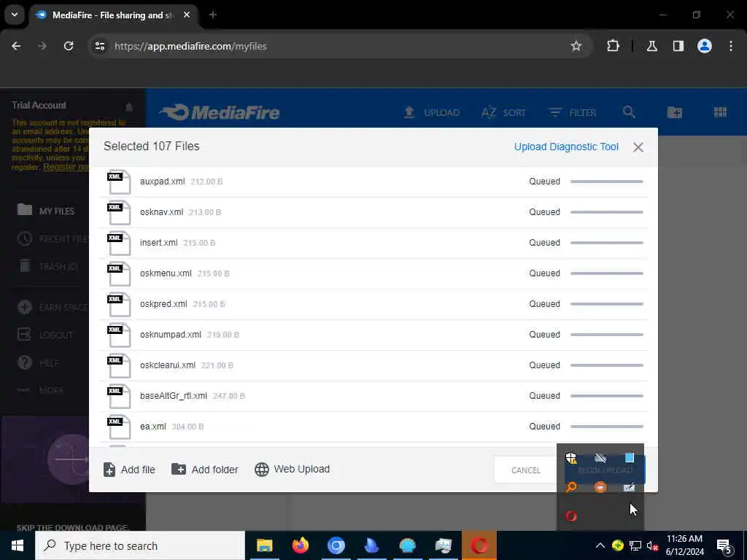Select the baseAltGr_rtl.xml file name

(174, 396)
